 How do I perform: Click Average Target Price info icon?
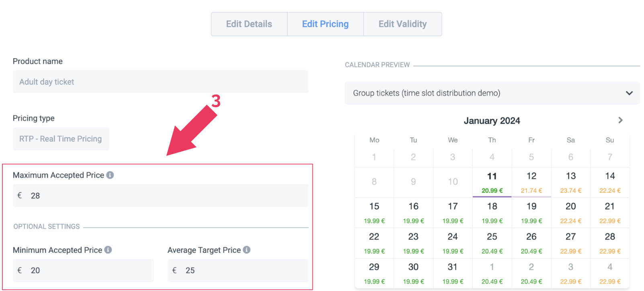pyautogui.click(x=247, y=250)
